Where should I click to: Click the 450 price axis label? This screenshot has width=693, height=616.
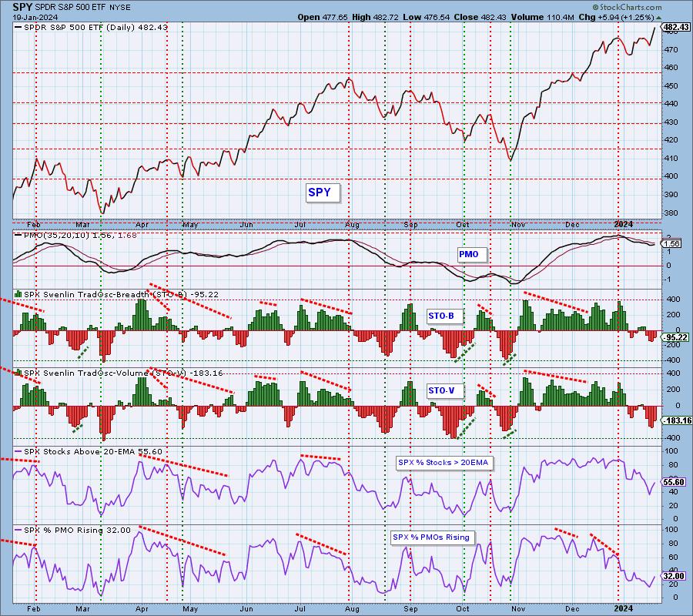tap(671, 85)
